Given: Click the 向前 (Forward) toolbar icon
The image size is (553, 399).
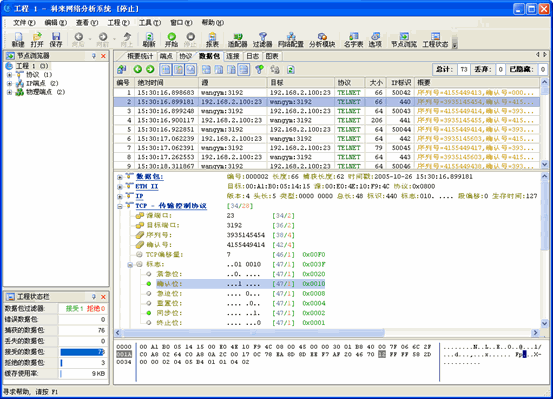Looking at the screenshot, I should [103, 40].
